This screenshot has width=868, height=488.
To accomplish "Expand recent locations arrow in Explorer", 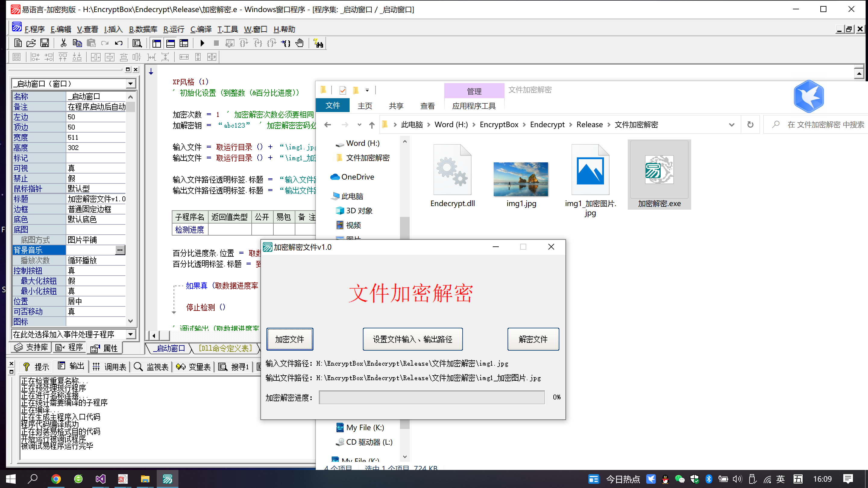I will pos(360,125).
